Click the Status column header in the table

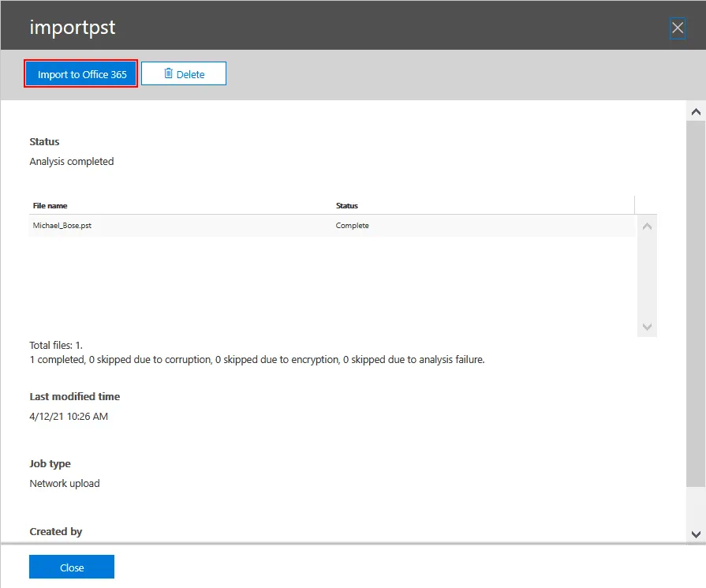pos(347,205)
